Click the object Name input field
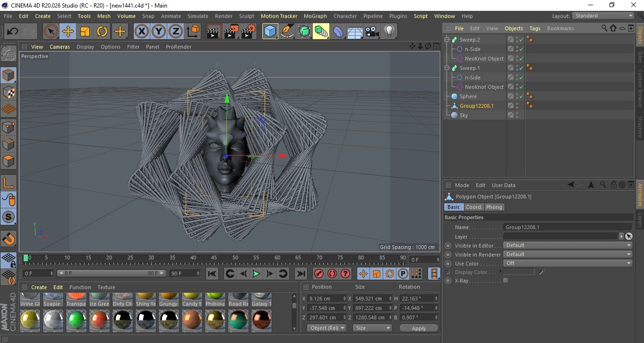Image resolution: width=644 pixels, height=343 pixels. 567,227
